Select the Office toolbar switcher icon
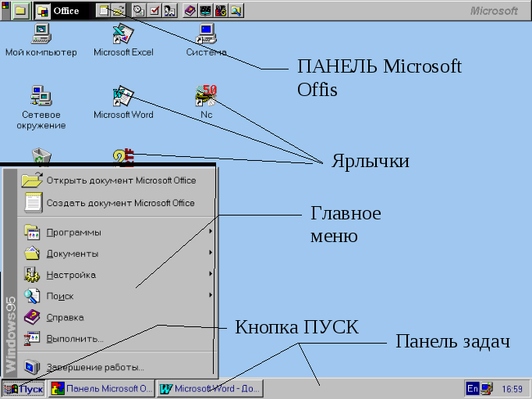 pos(42,11)
